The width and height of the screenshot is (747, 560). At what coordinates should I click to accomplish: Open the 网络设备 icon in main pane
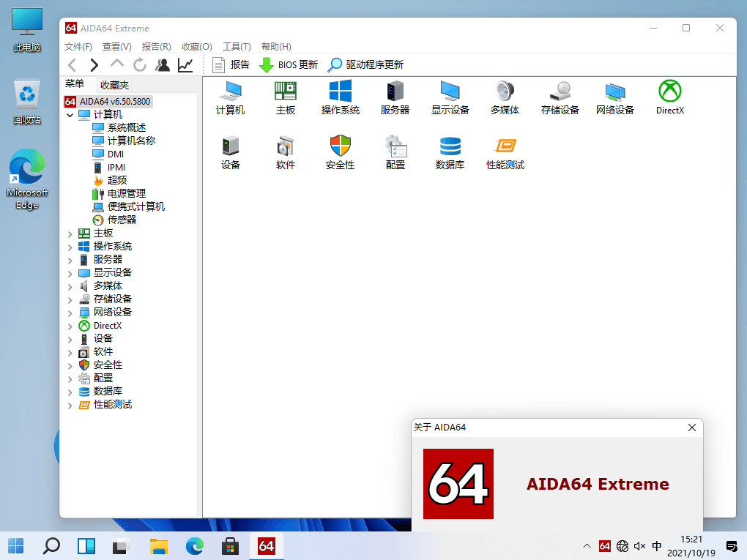tap(615, 97)
